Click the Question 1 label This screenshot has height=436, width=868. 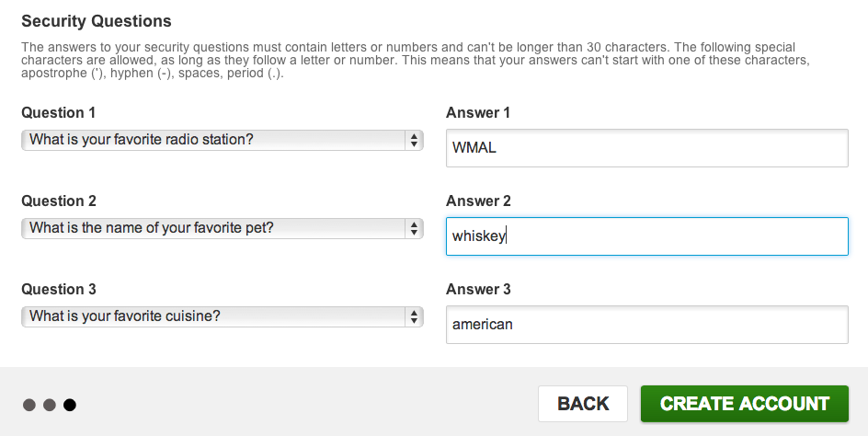[x=59, y=113]
